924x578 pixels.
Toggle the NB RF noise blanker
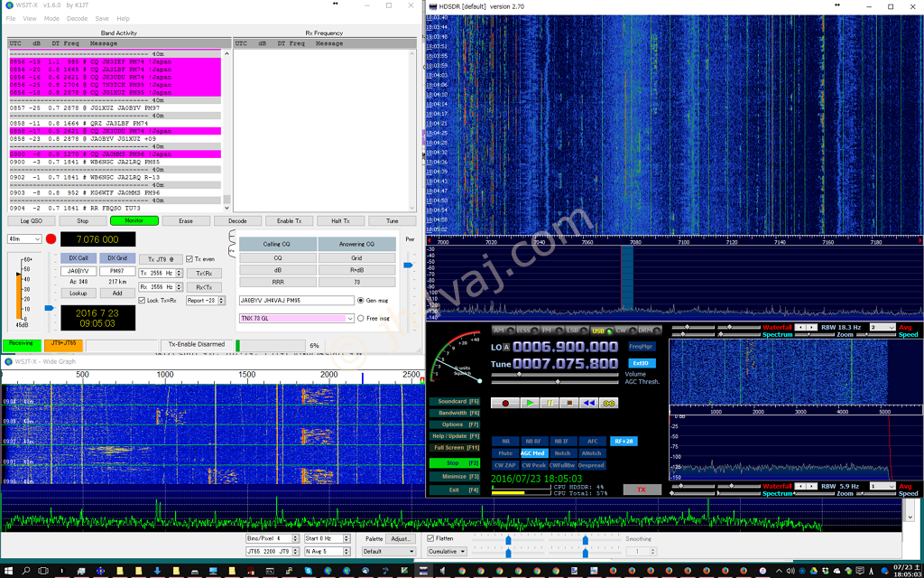point(534,441)
